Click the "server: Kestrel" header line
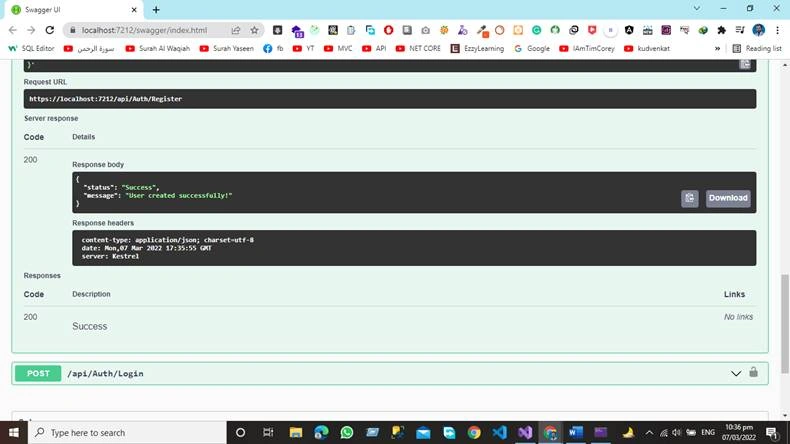 point(110,256)
